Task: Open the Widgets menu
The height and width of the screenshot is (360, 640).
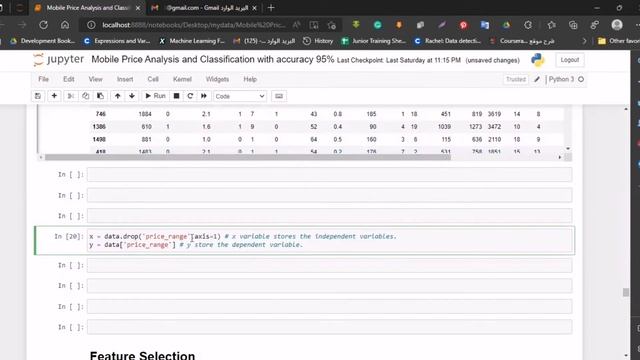Action: [x=217, y=79]
